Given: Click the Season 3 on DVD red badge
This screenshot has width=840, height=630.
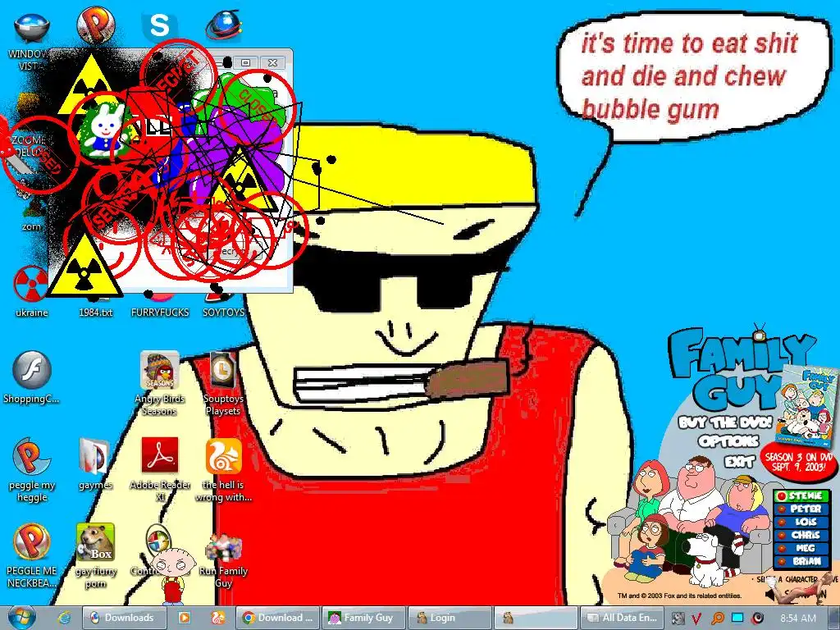Looking at the screenshot, I should (798, 461).
